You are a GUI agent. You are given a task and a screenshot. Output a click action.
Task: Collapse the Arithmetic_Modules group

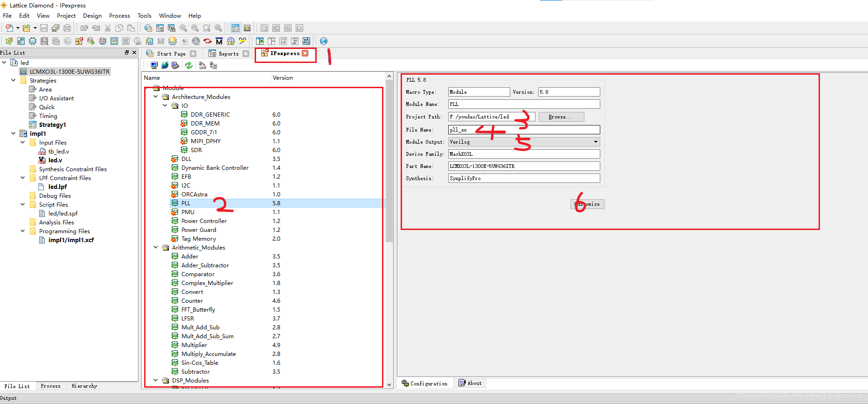(x=156, y=247)
